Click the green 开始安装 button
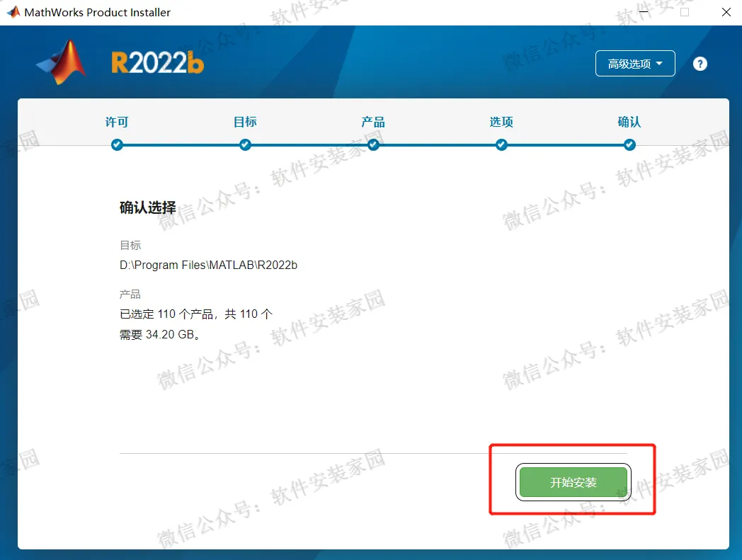 573,482
